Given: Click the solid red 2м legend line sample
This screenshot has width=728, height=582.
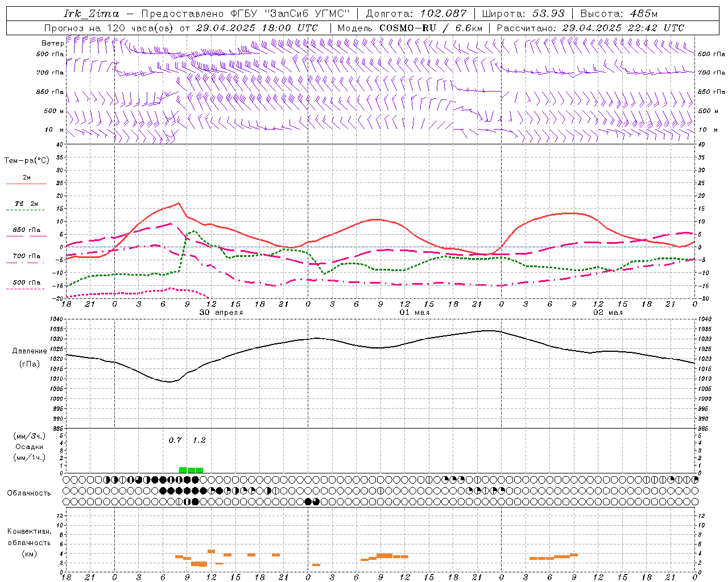Looking at the screenshot, I should (26, 184).
